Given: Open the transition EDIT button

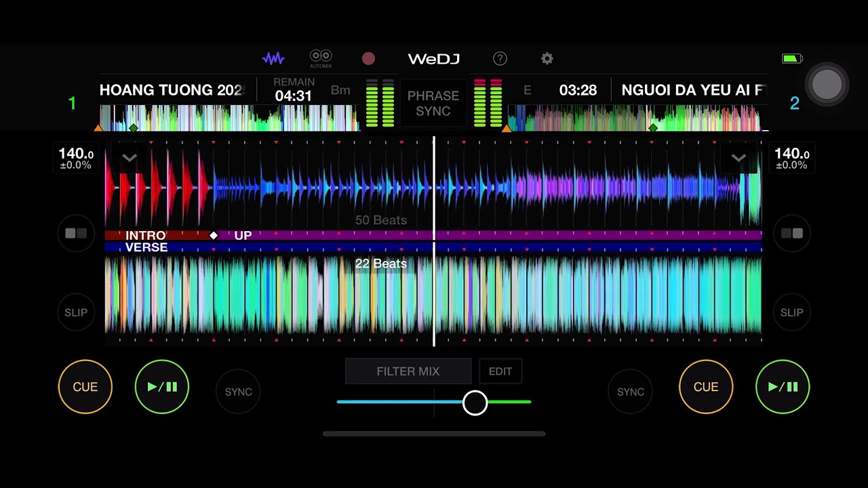Looking at the screenshot, I should coord(500,371).
